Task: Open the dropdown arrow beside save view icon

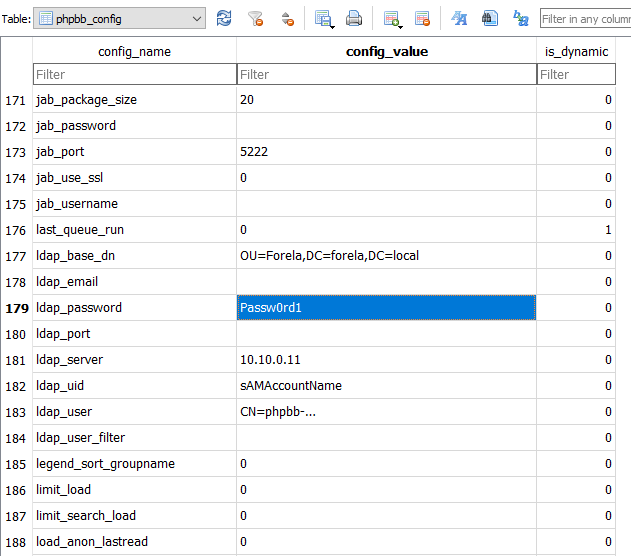Action: pyautogui.click(x=331, y=24)
